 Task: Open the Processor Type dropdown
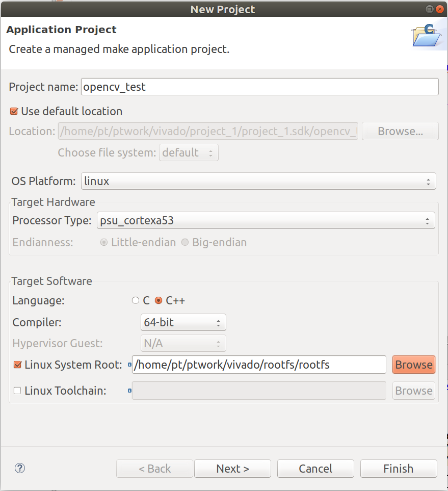pyautogui.click(x=266, y=219)
